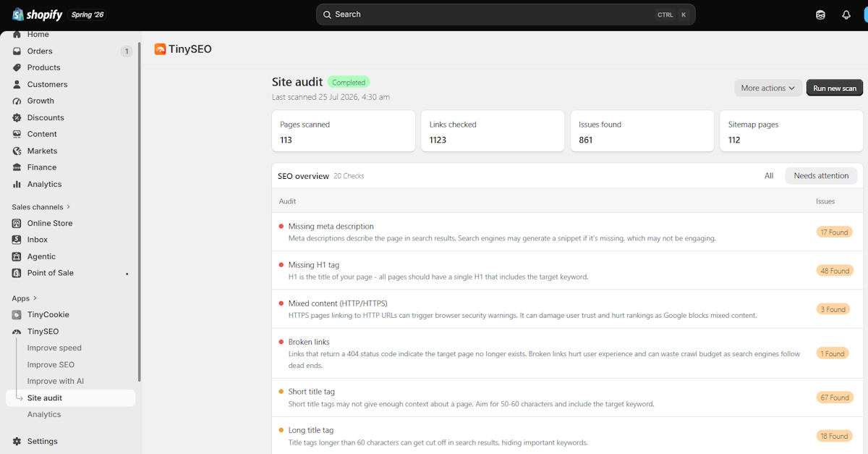Expand the Apps section
The width and height of the screenshot is (868, 454).
pyautogui.click(x=25, y=298)
